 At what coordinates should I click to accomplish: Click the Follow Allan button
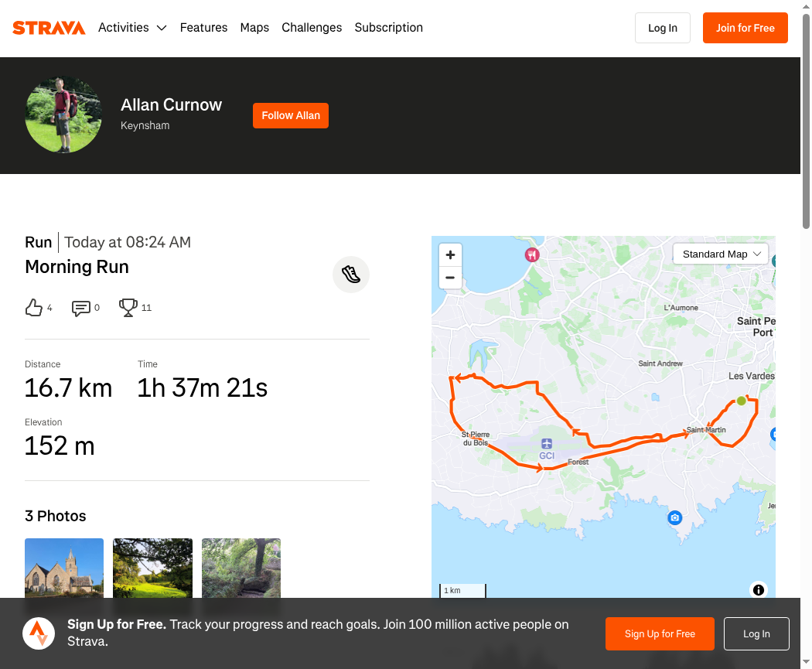291,115
